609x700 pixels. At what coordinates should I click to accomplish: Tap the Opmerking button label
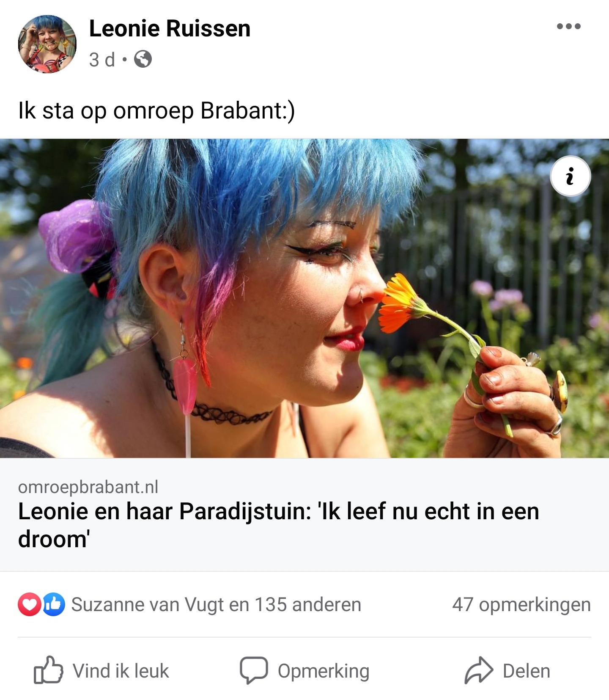click(x=324, y=672)
